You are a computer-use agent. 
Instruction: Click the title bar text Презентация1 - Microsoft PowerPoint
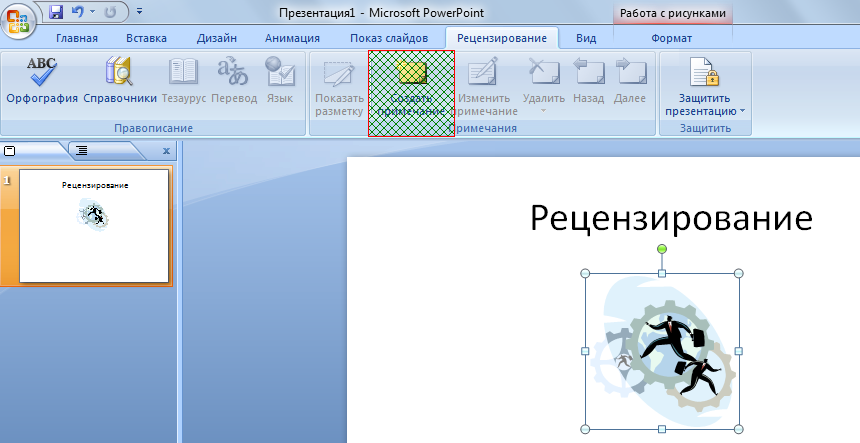tap(381, 13)
